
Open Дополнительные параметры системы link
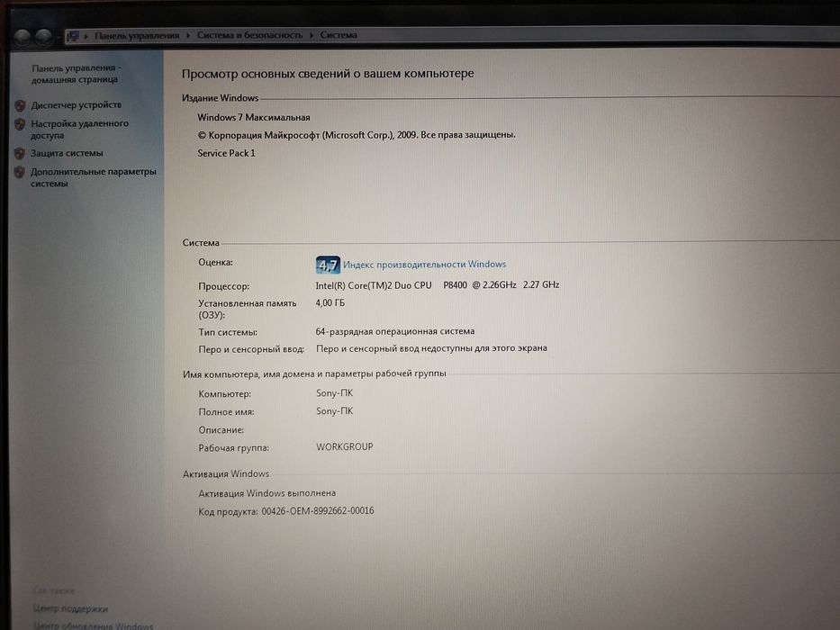tap(94, 177)
